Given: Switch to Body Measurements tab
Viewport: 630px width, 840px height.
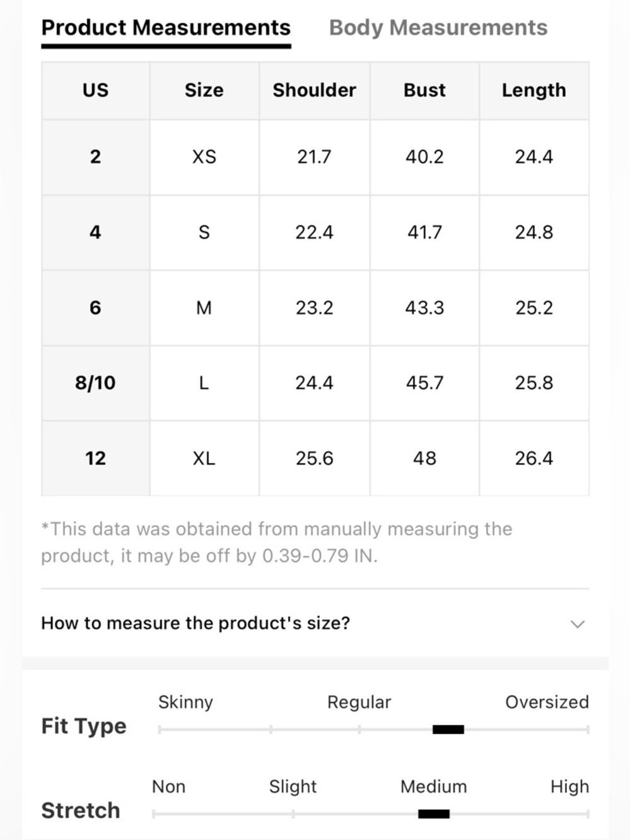Looking at the screenshot, I should click(438, 28).
